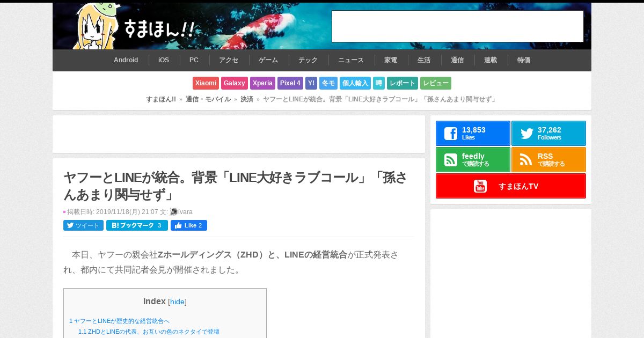Open the 家電 menu item
Image resolution: width=644 pixels, height=338 pixels.
click(391, 60)
